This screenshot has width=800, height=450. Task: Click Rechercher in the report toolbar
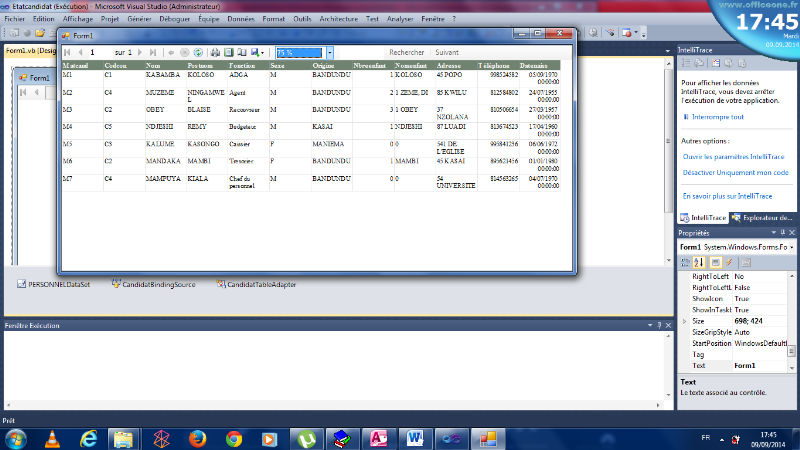(407, 53)
